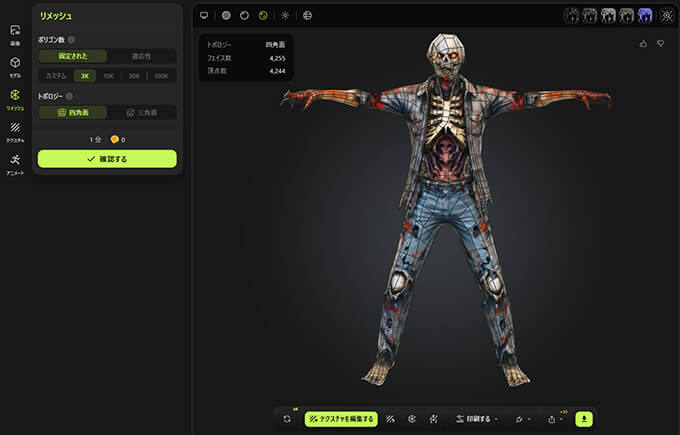Click テクスチャを編集する (Edit Texture) button
This screenshot has height=435, width=680.
click(x=341, y=419)
